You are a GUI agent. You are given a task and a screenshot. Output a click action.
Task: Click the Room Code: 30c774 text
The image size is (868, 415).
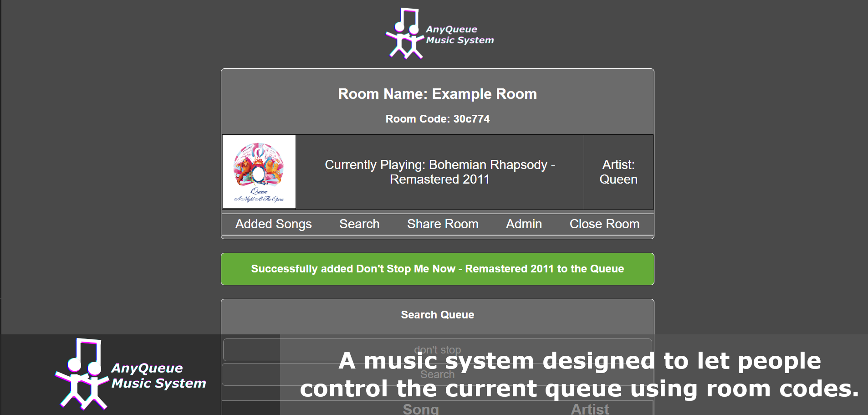tap(437, 119)
